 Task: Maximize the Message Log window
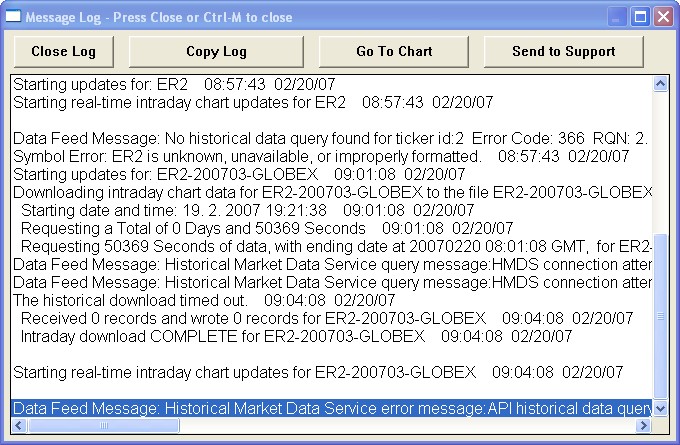click(640, 16)
